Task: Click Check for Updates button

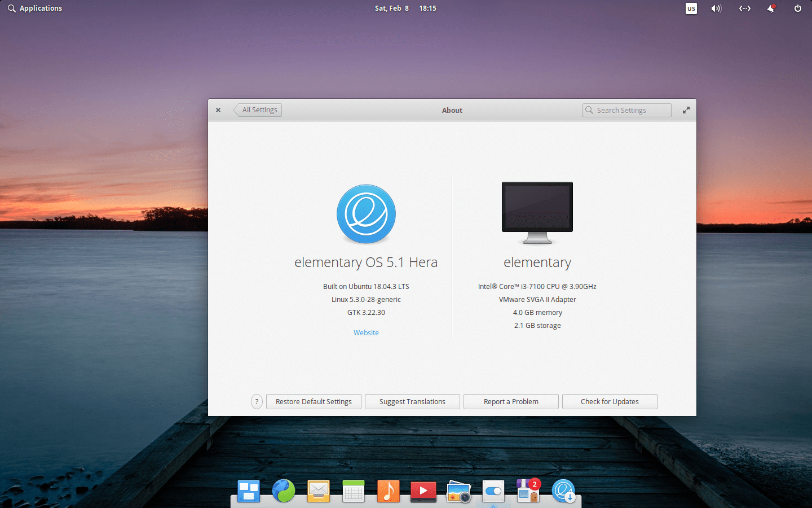Action: pos(610,401)
